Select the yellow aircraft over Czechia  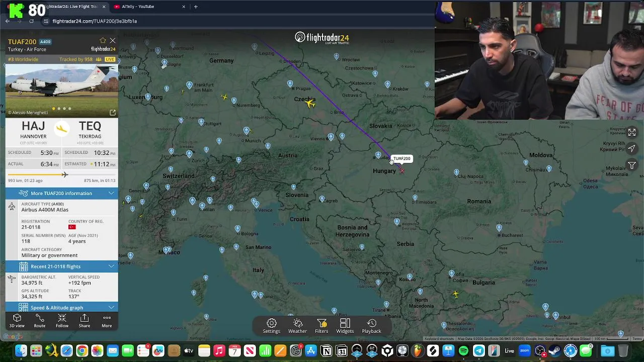(310, 103)
